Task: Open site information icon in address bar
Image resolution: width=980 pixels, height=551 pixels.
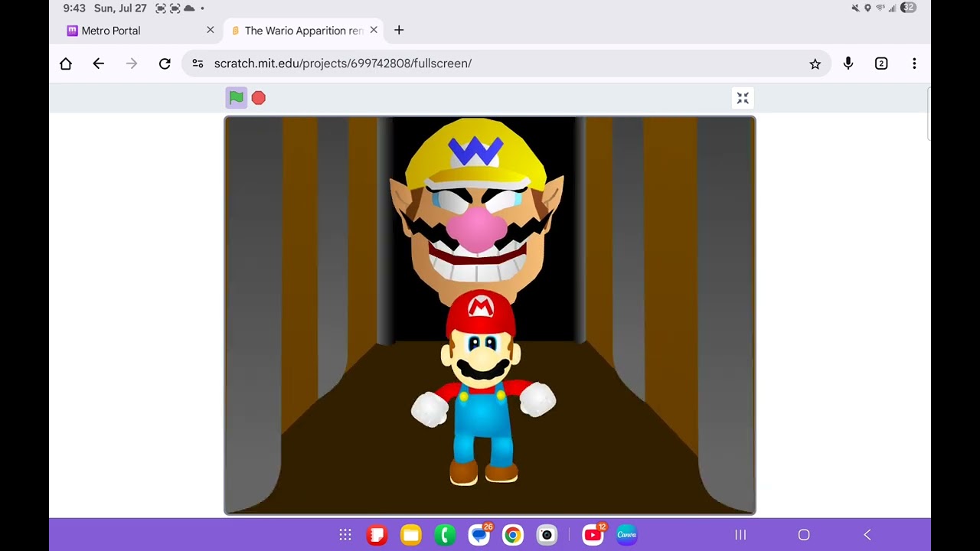Action: (198, 64)
